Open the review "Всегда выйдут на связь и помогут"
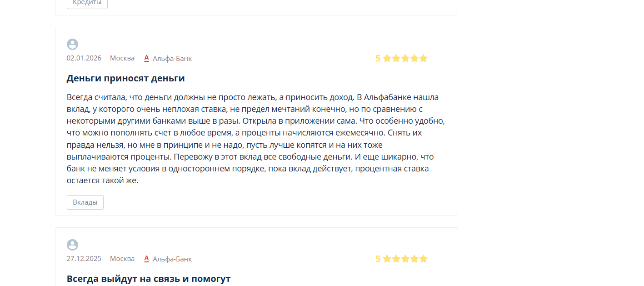644x286 pixels. click(x=148, y=279)
